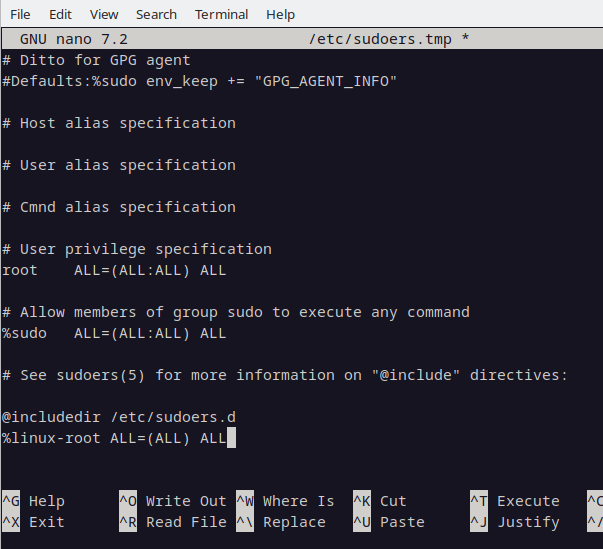603x549 pixels.
Task: Open the File menu
Action: 20,15
